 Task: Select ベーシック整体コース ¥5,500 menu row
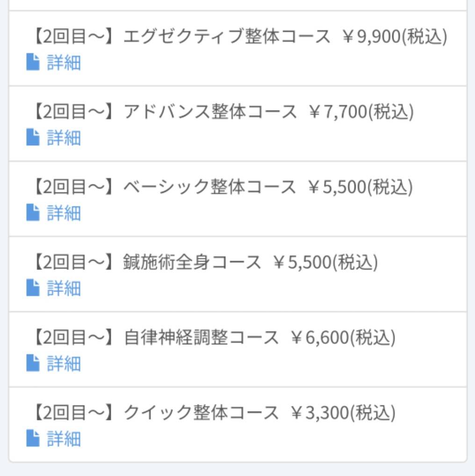pos(237,199)
